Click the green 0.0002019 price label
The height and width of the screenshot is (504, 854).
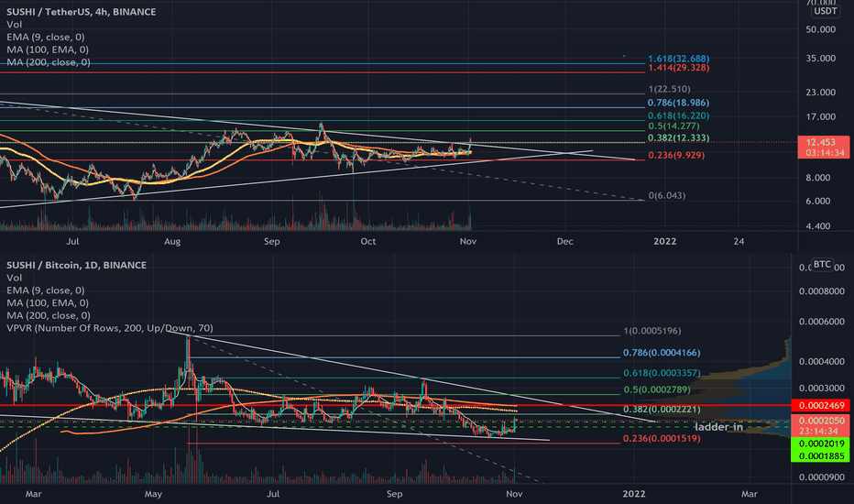[x=820, y=444]
